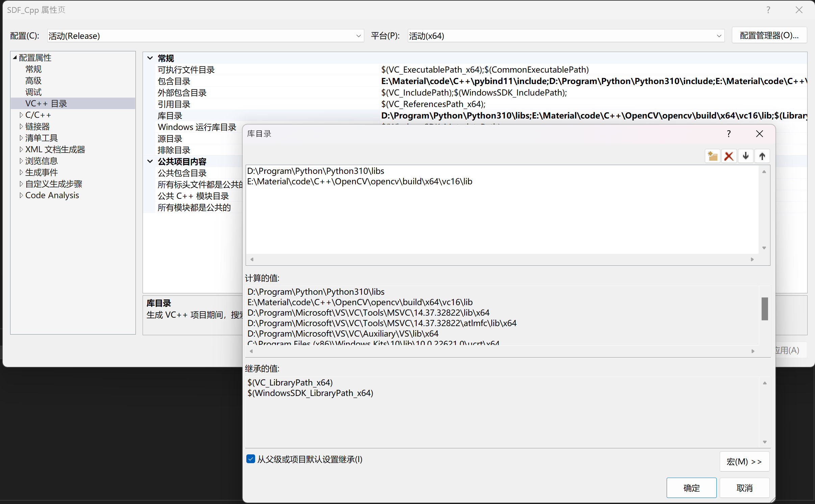The width and height of the screenshot is (815, 504).
Task: Click the OpenCV lib path line in editor
Action: [360, 182]
